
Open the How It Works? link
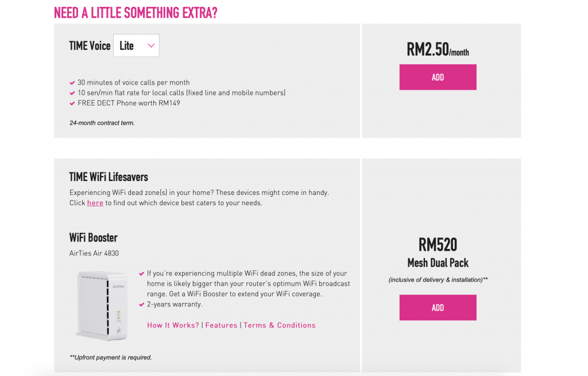coord(173,325)
